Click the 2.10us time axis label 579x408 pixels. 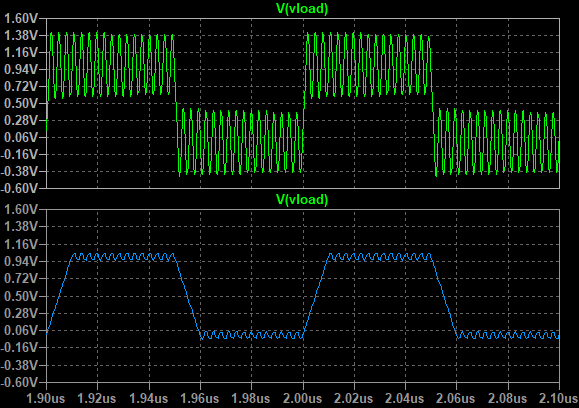pos(559,398)
